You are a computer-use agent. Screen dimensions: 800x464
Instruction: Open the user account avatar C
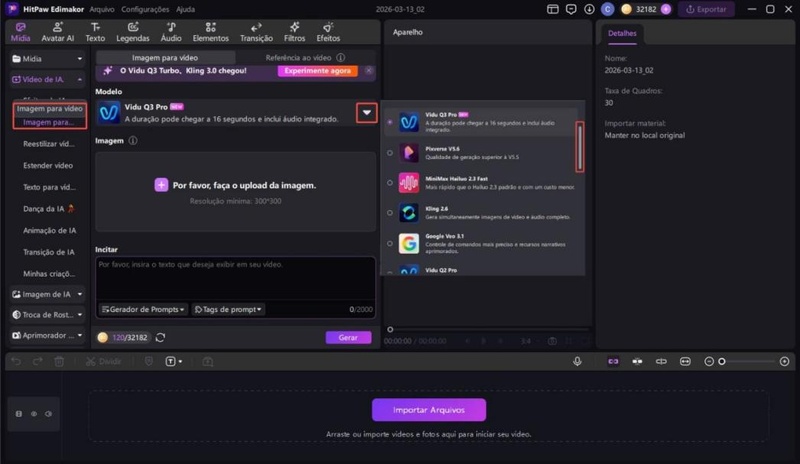pos(607,9)
